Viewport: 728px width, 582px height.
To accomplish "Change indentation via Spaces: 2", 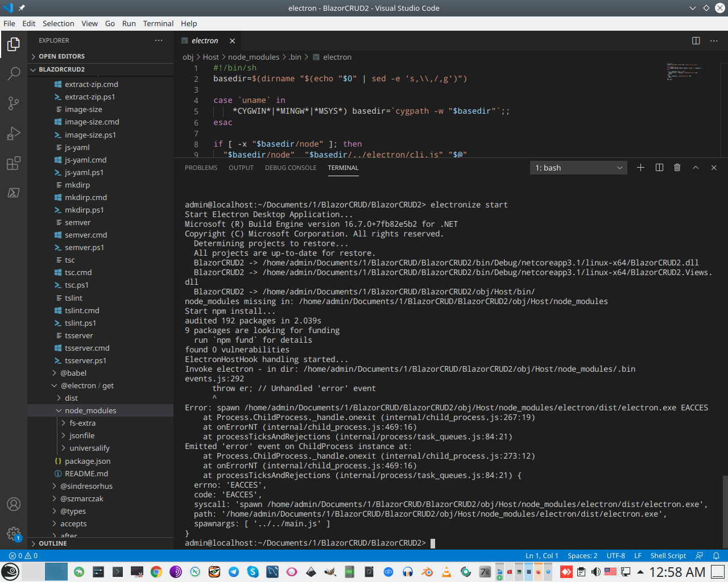I will pos(582,556).
